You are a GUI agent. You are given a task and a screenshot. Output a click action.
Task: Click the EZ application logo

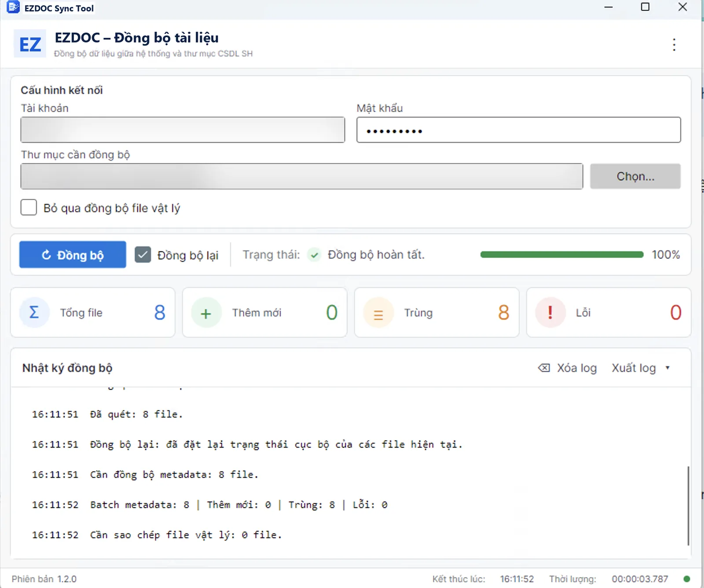coord(30,44)
